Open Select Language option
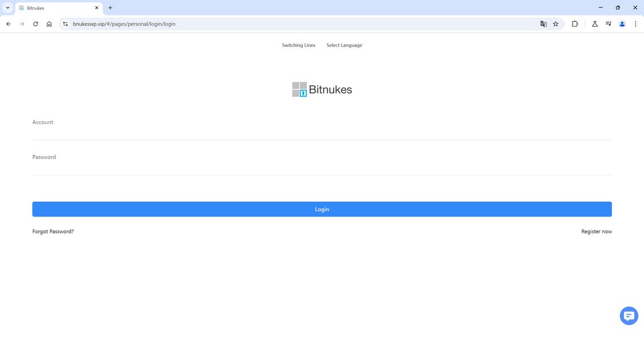Screen dimensions: 644x344 pyautogui.click(x=344, y=45)
